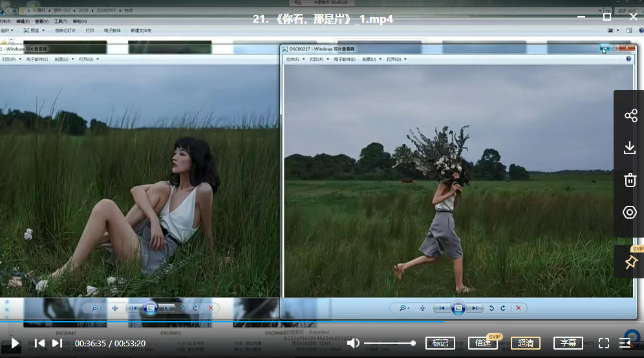
Task: Click DSC00647 thumbnail label in Explorer
Action: tap(66, 333)
